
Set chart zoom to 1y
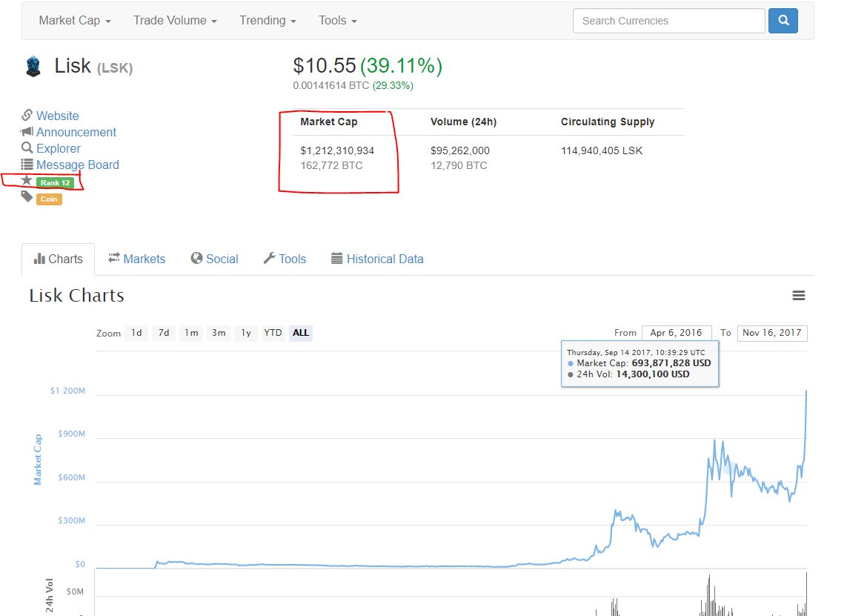tap(246, 333)
